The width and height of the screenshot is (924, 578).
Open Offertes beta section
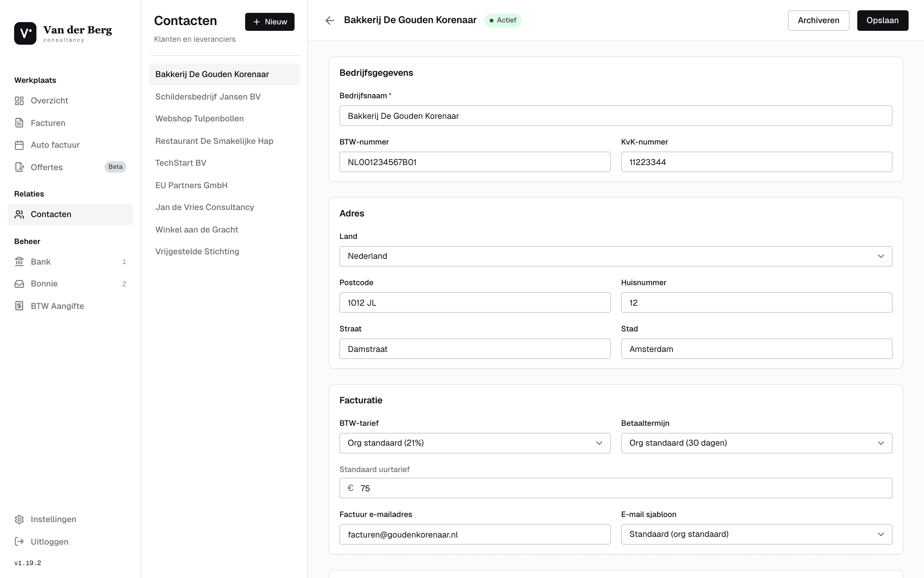(x=70, y=167)
